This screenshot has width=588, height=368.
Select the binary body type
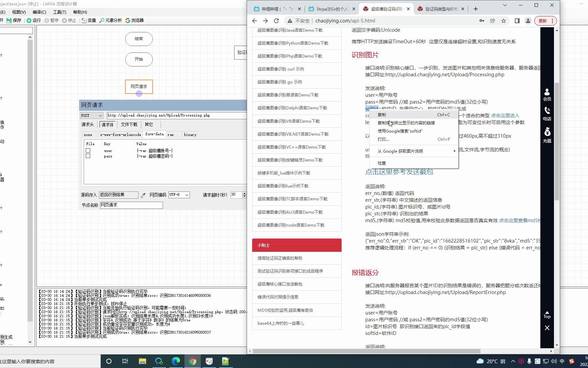(x=190, y=135)
